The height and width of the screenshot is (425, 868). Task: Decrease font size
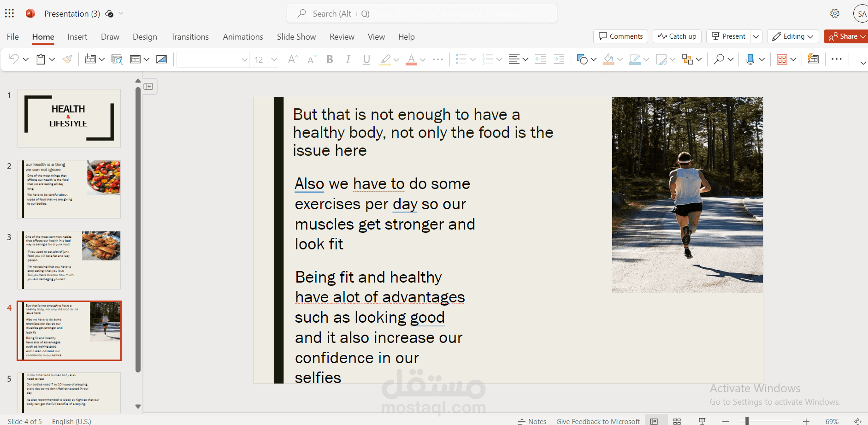pyautogui.click(x=312, y=59)
